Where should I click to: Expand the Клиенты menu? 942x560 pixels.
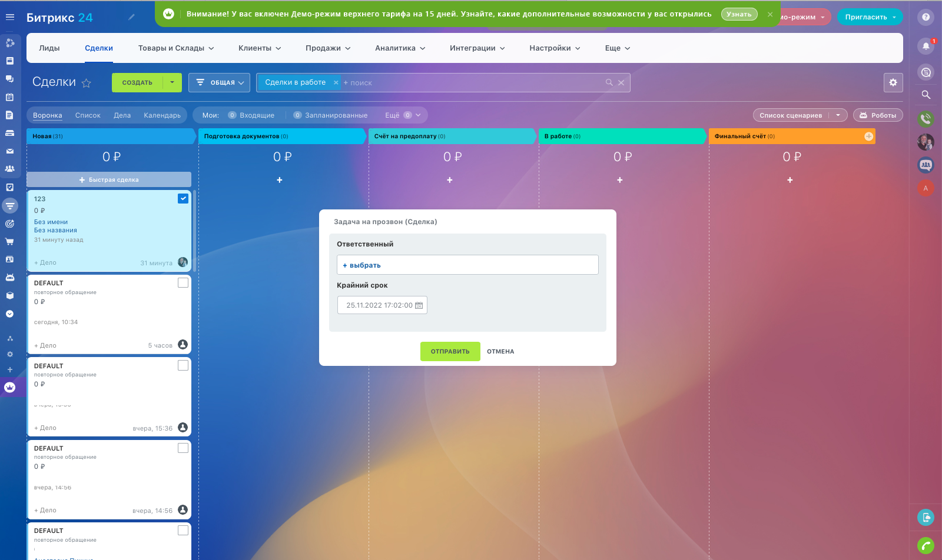click(260, 48)
